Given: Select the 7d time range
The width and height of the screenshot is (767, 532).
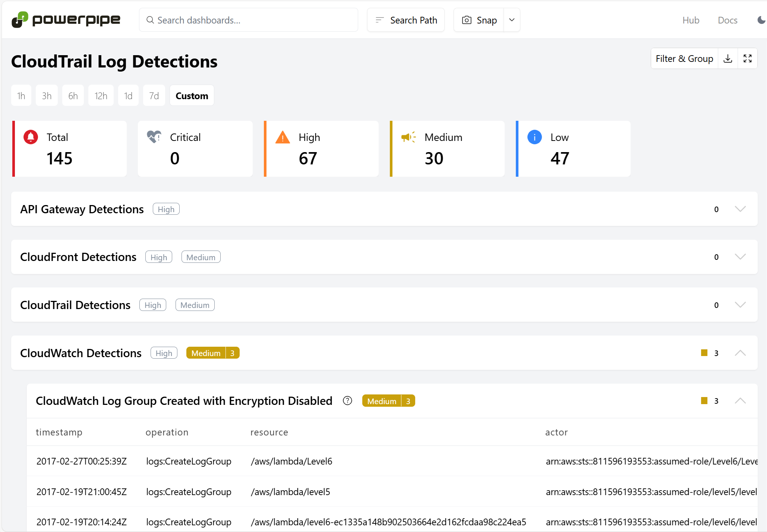Looking at the screenshot, I should tap(154, 96).
